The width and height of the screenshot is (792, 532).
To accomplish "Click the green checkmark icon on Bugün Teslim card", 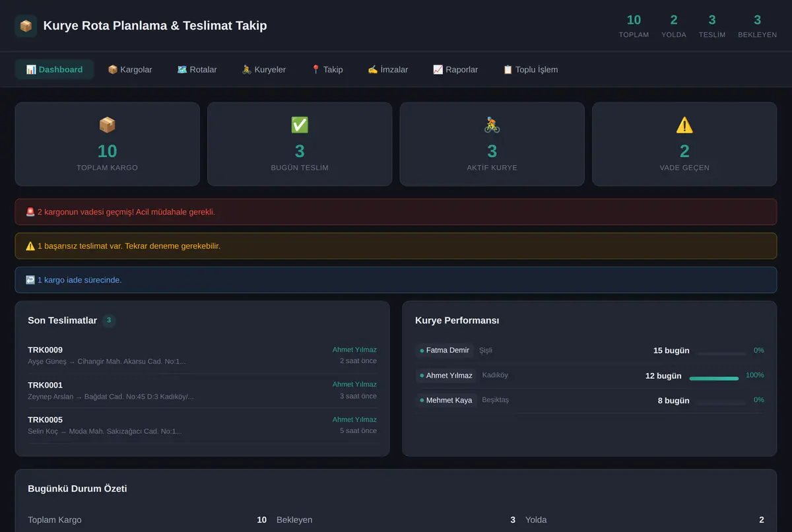I will tap(300, 125).
